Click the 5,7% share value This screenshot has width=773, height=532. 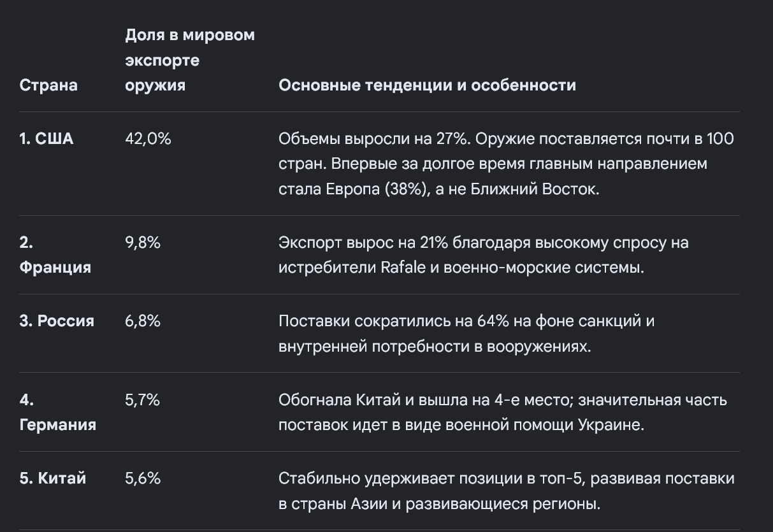point(143,400)
